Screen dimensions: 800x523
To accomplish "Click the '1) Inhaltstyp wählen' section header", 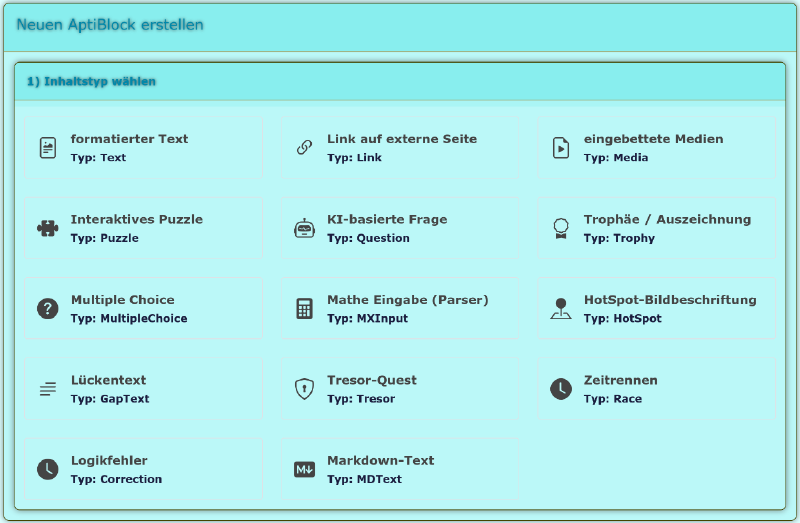I will (x=400, y=82).
